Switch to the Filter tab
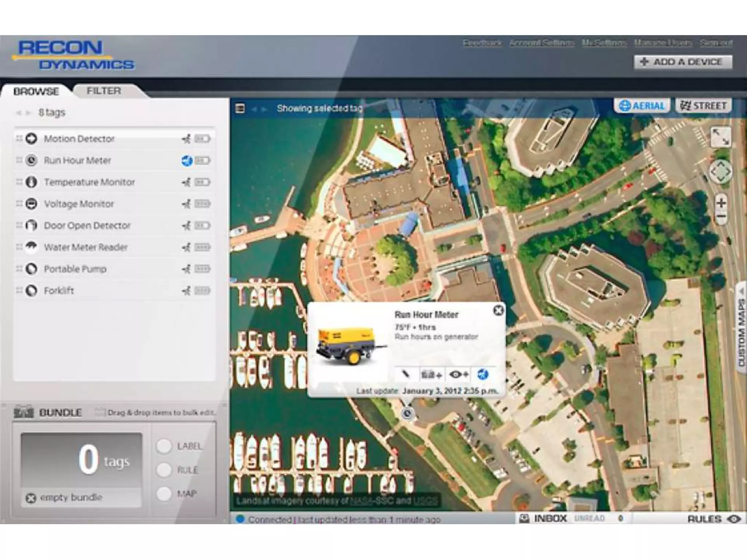The image size is (747, 560). coord(104,91)
